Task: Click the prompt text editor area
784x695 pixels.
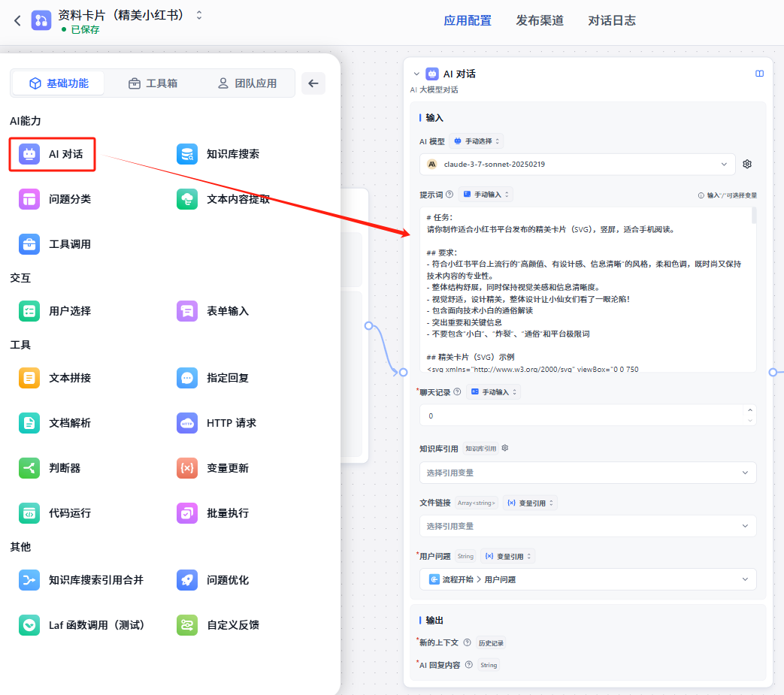Action: pyautogui.click(x=588, y=290)
